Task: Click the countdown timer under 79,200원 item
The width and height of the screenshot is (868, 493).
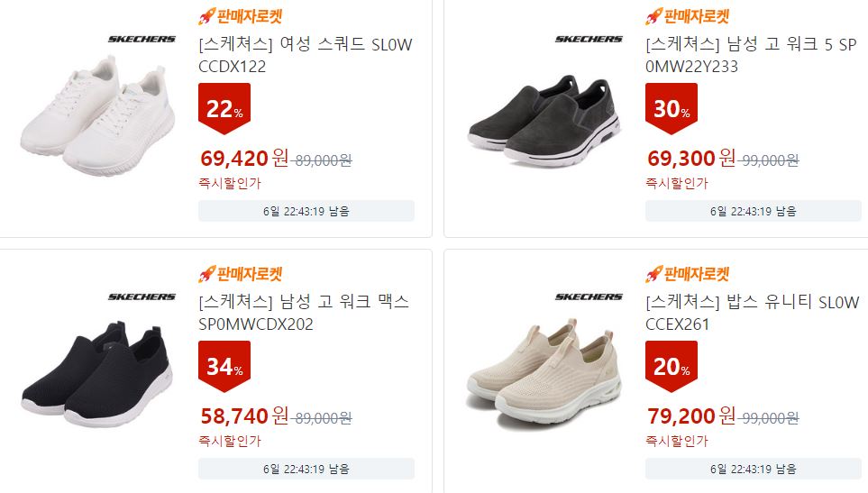Action: tap(753, 469)
